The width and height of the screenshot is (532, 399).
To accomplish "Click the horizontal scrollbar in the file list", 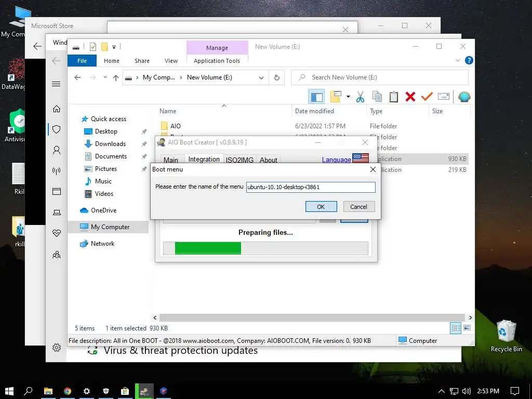I will (x=312, y=317).
